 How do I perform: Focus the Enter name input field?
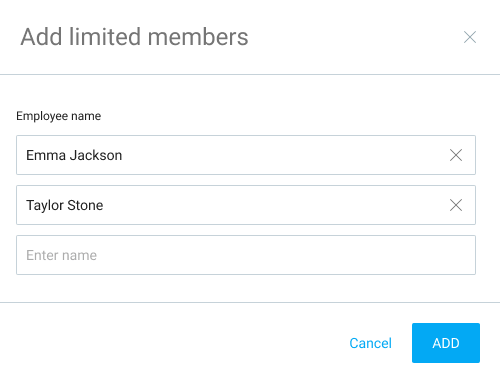pos(246,255)
